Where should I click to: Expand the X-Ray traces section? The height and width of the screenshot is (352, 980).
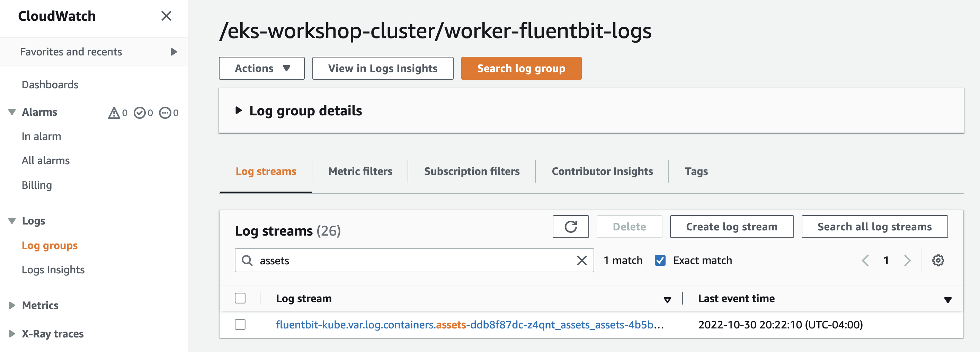click(x=12, y=334)
